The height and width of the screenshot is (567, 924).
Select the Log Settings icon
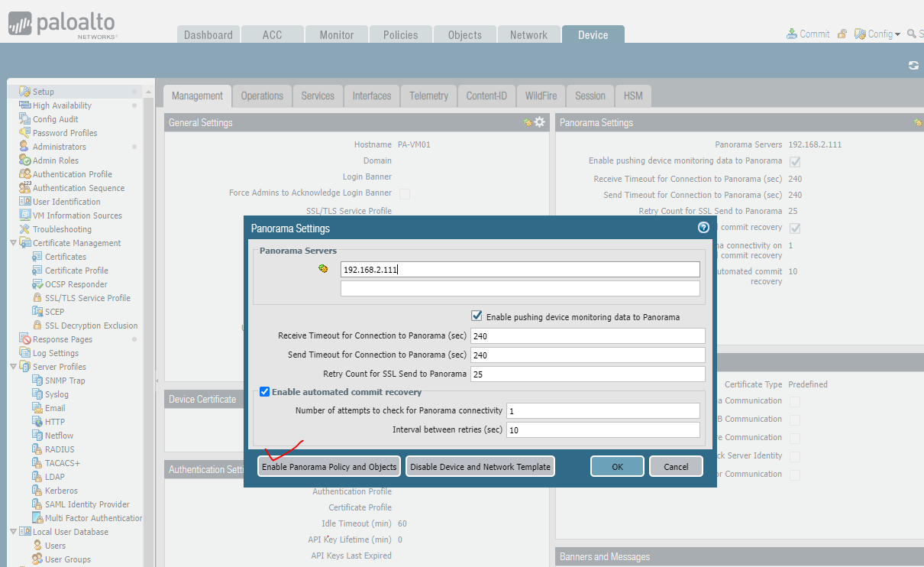pyautogui.click(x=25, y=353)
